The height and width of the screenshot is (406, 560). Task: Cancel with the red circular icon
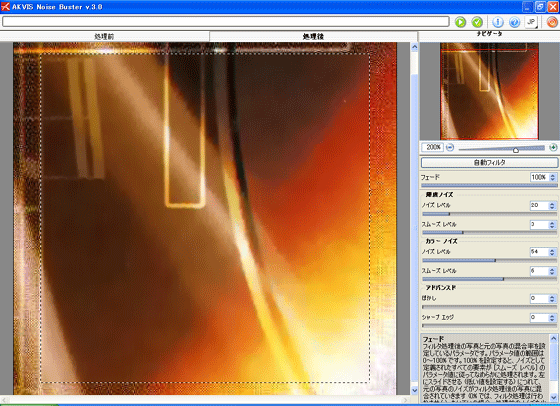pos(552,22)
